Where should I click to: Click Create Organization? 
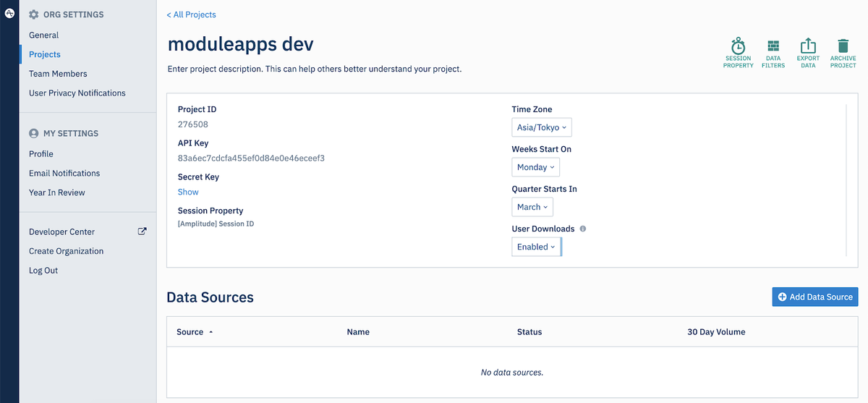67,252
